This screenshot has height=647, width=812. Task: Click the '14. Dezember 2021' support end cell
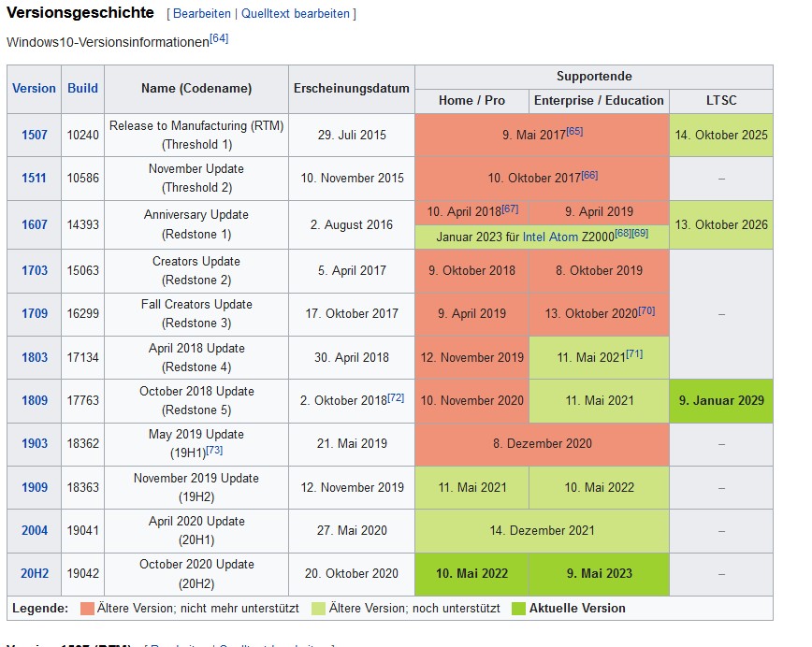point(543,530)
